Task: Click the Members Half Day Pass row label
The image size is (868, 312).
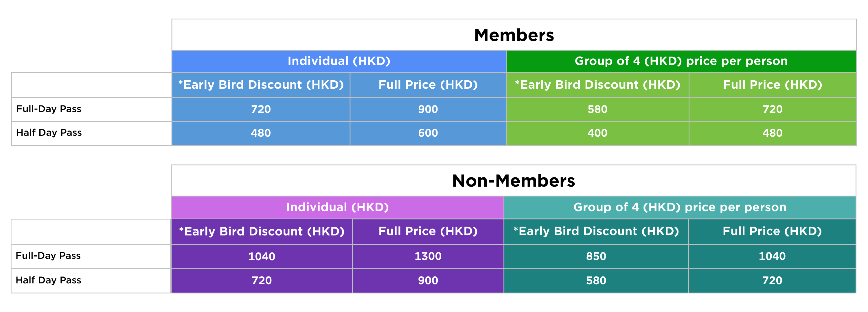Action: tap(49, 133)
